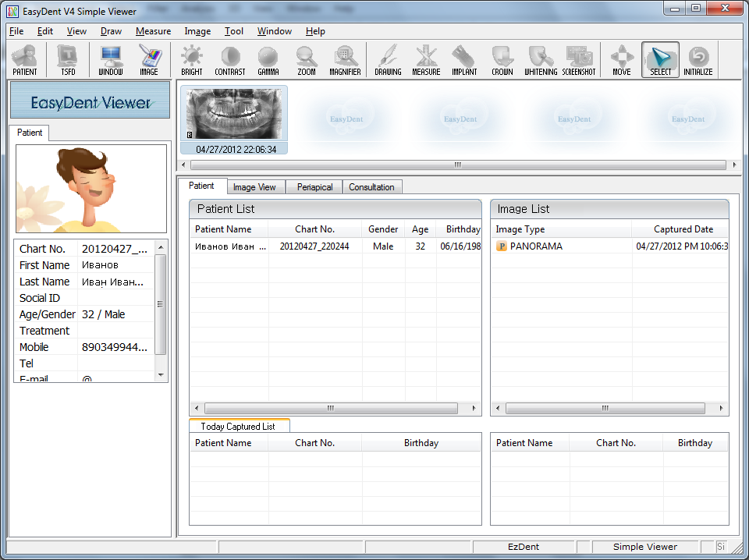Select the Crown tool
Viewport: 749px width, 560px height.
[502, 60]
